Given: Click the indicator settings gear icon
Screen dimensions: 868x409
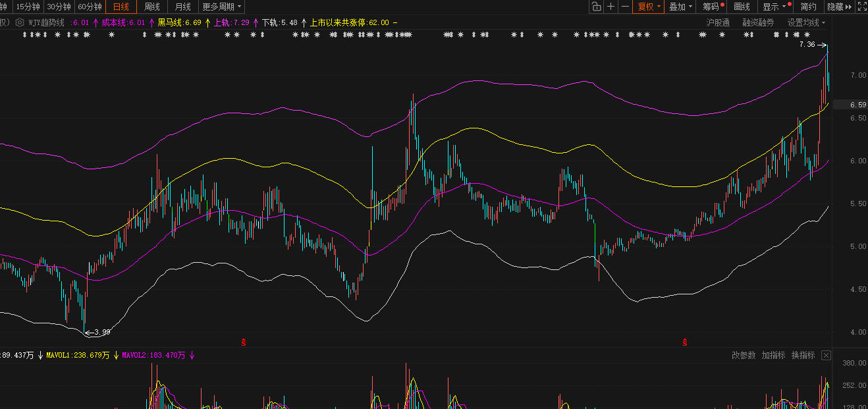Looking at the screenshot, I should (x=20, y=22).
